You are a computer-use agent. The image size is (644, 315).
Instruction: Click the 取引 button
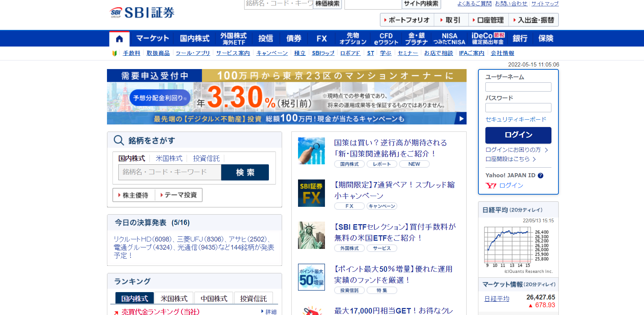(451, 20)
